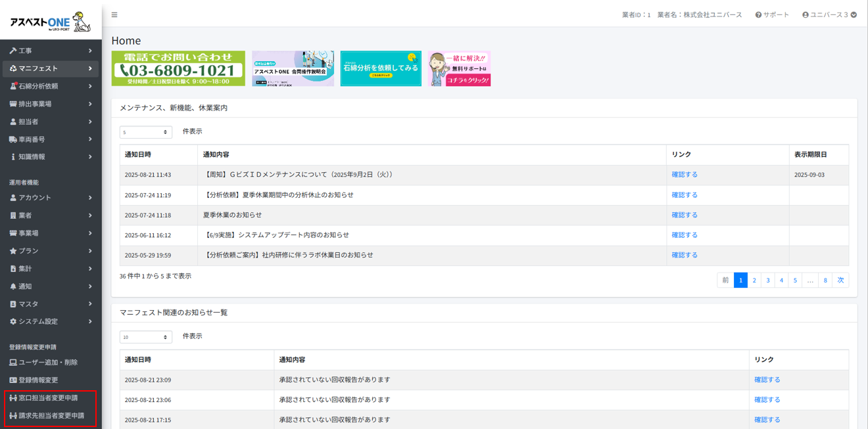The width and height of the screenshot is (868, 429).
Task: Expand the 排出事業場 sidebar menu
Action: click(51, 104)
